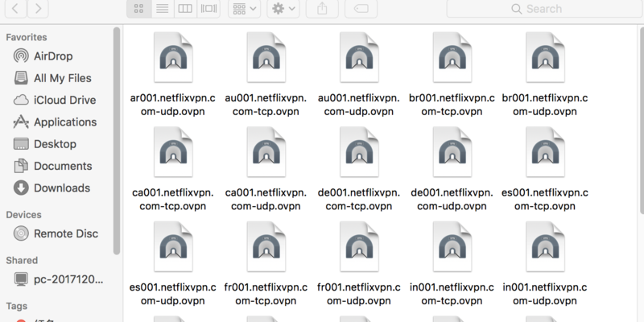The image size is (644, 322).
Task: Select br001.netflixvpn.com-udp.ovpn file icon
Action: pos(545,57)
